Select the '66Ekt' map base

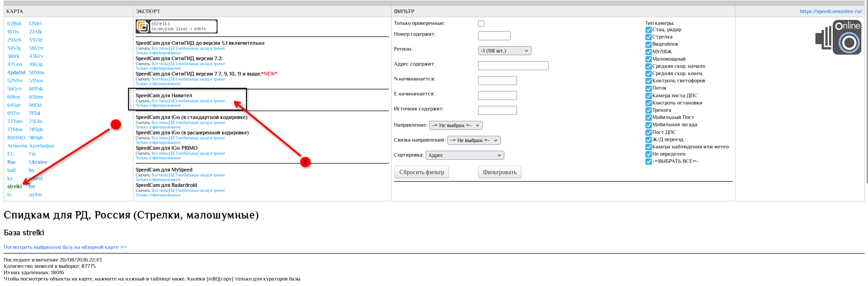click(36, 105)
